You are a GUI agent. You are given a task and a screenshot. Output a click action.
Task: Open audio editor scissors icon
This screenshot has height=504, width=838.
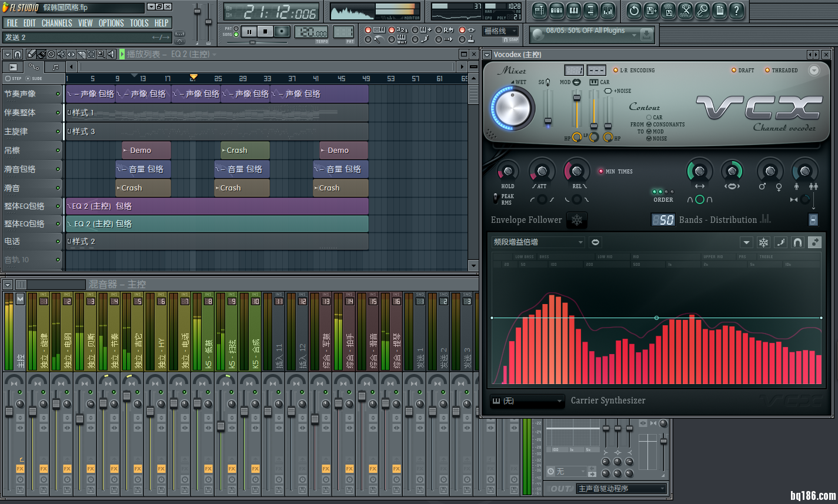[685, 10]
